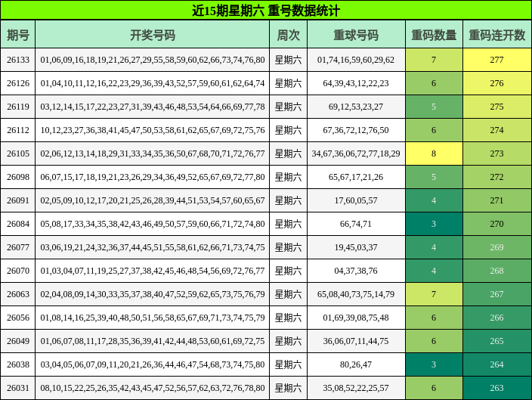Click the 开奖号码 column header
Image resolution: width=532 pixels, height=400 pixels.
pyautogui.click(x=153, y=35)
